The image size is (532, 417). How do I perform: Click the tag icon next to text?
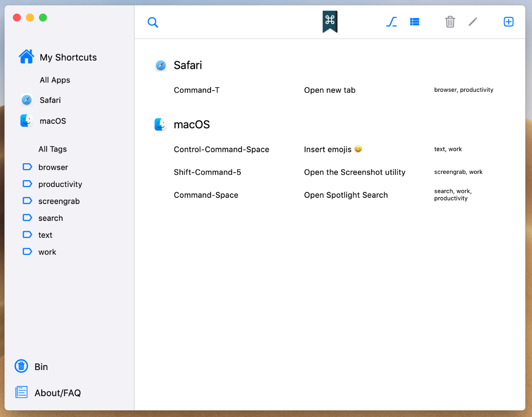[x=27, y=234]
